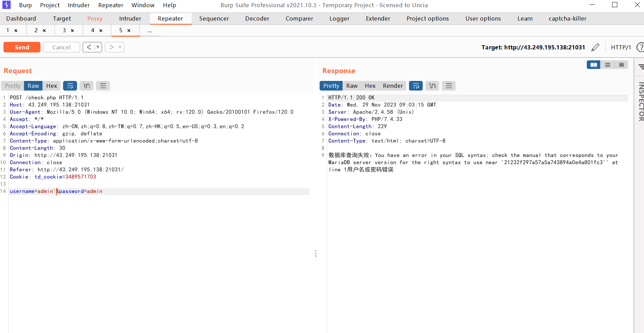
Task: Click the SQL syntax error message in response
Action: 473,163
